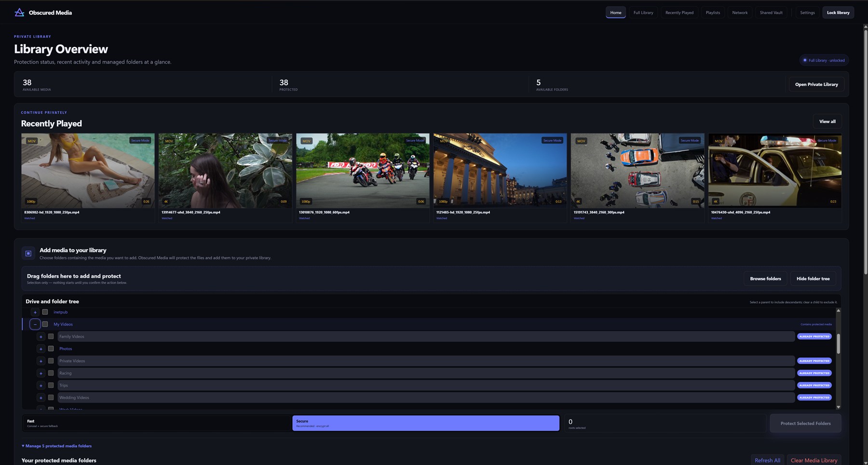Select the Wedding Videos folder name
Viewport: 868px width, 465px height.
74,398
